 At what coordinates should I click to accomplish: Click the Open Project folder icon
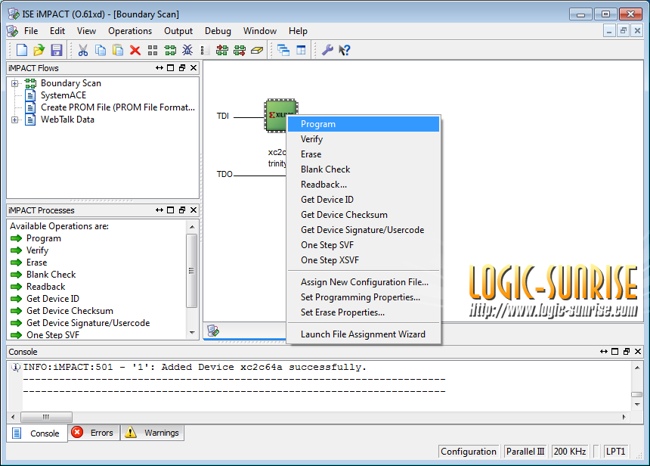pos(39,50)
